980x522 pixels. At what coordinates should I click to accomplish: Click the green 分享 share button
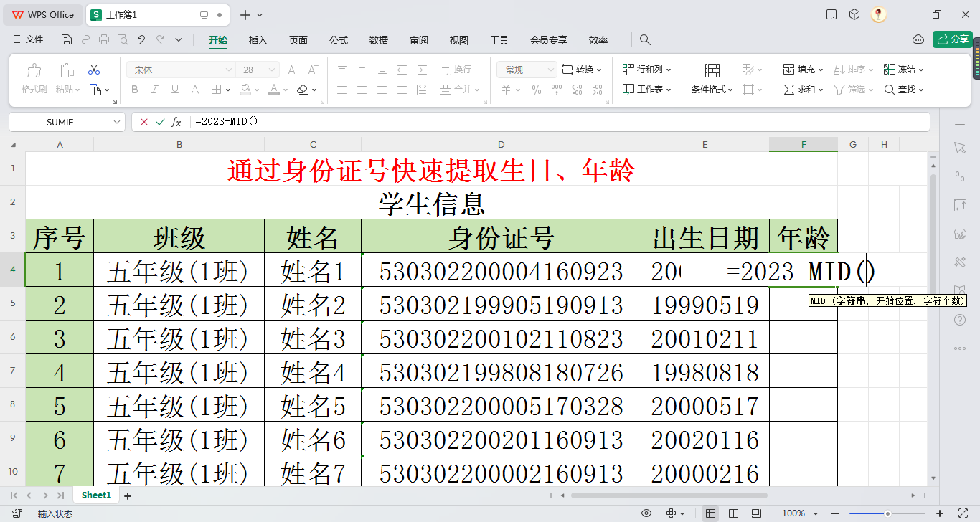point(953,39)
